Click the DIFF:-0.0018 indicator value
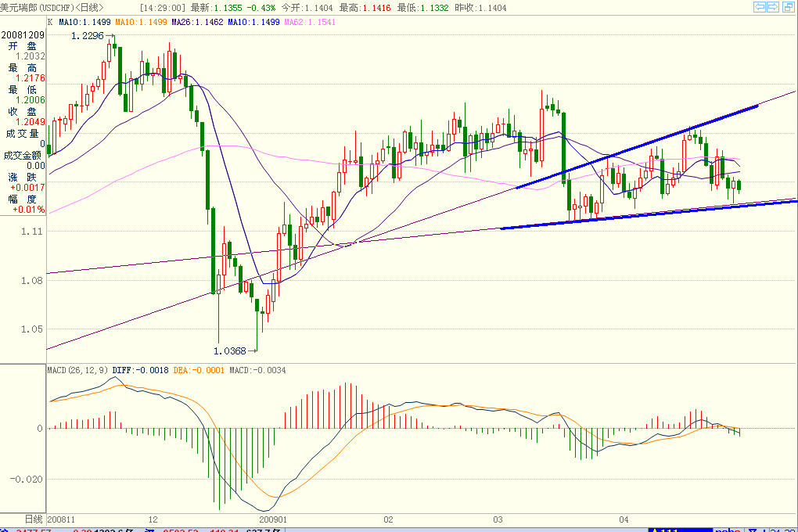798x532 pixels. [141, 370]
